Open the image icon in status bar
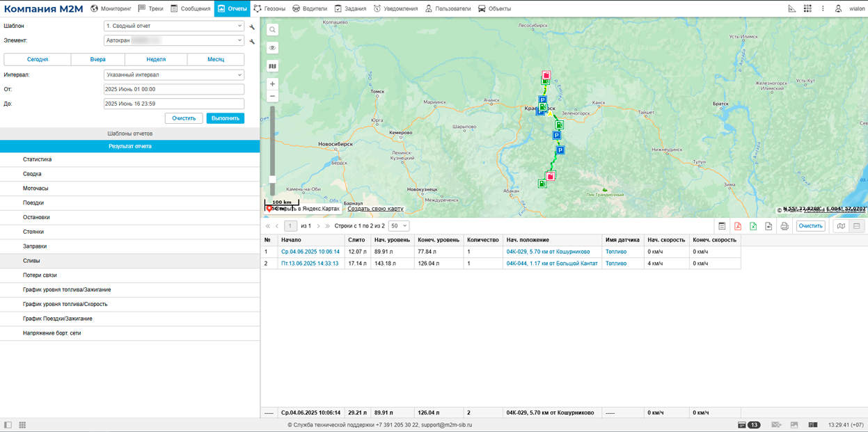The width and height of the screenshot is (868, 432). [x=794, y=425]
